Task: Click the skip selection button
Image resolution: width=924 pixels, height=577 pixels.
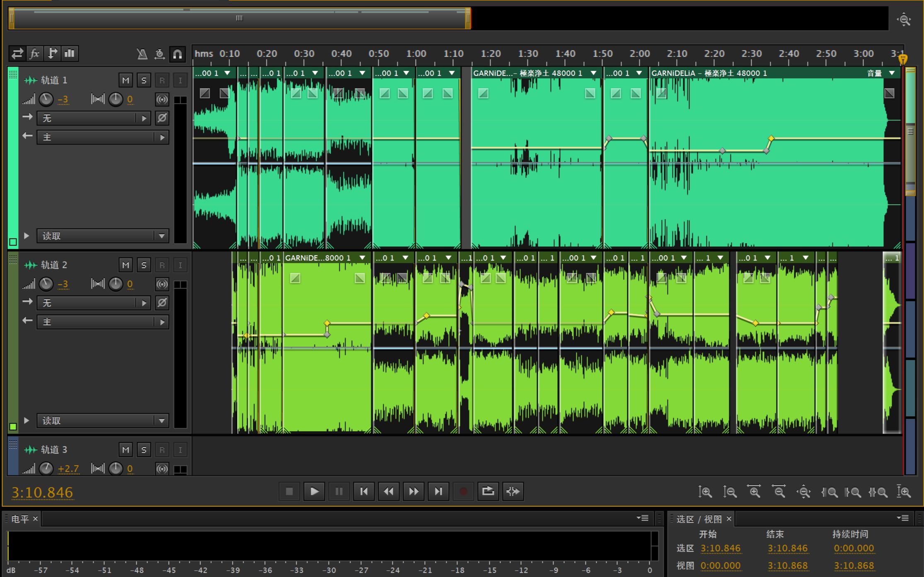Action: click(513, 492)
